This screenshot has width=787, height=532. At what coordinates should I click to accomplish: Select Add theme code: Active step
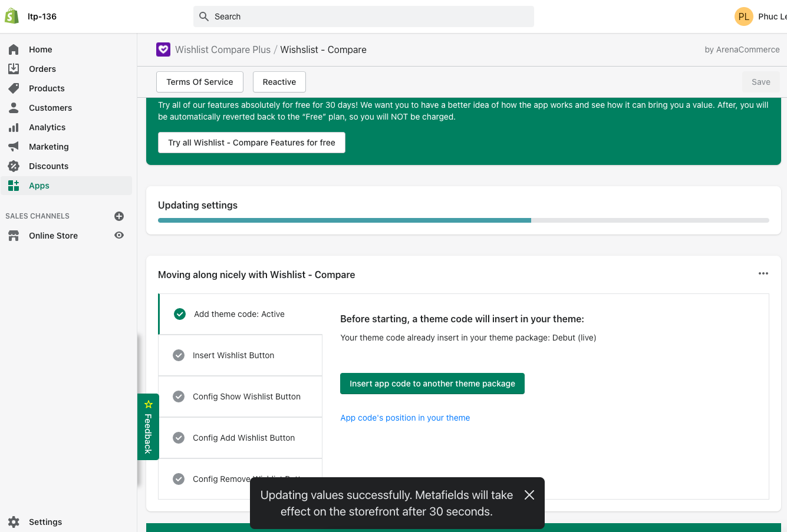click(x=241, y=314)
